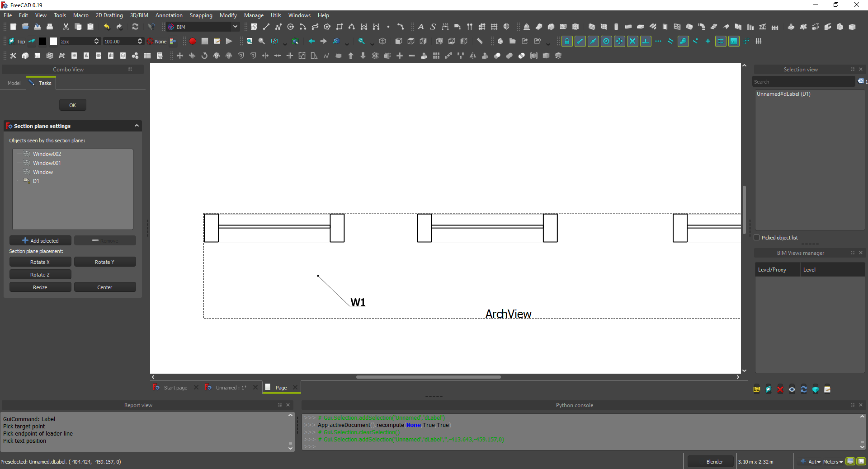Run the macro with the play icon

pos(229,42)
